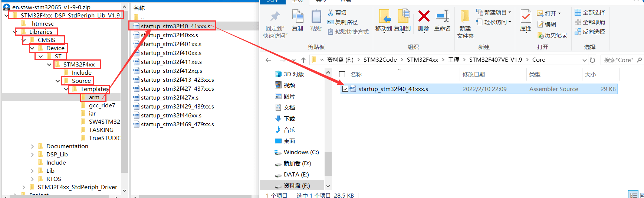Open the New Item dropdown

[494, 12]
